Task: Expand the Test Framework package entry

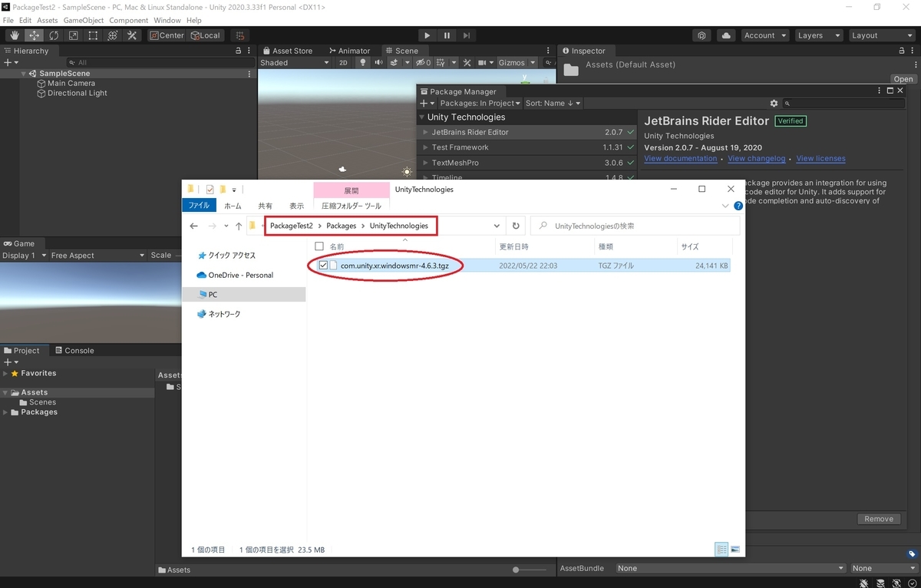Action: point(426,147)
